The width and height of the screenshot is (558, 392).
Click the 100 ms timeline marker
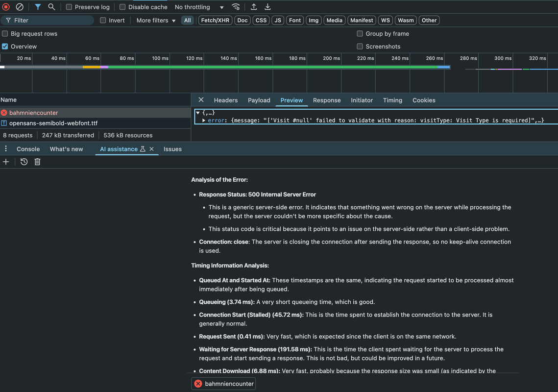(160, 58)
